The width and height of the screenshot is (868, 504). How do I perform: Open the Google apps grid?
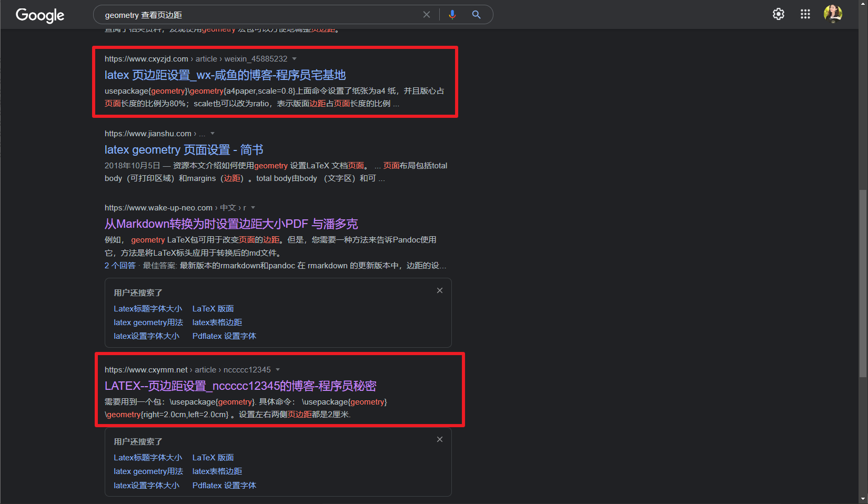point(805,14)
